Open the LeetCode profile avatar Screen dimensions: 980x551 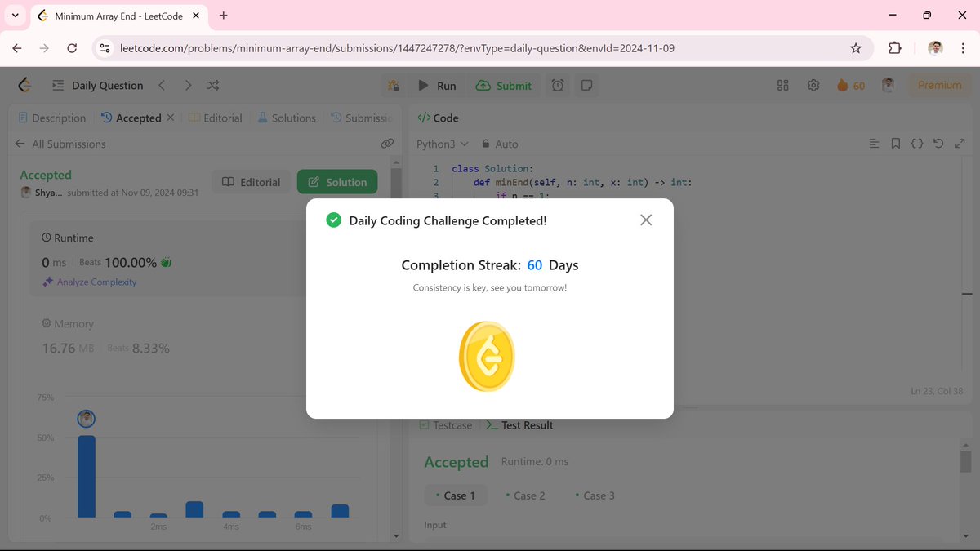(888, 85)
